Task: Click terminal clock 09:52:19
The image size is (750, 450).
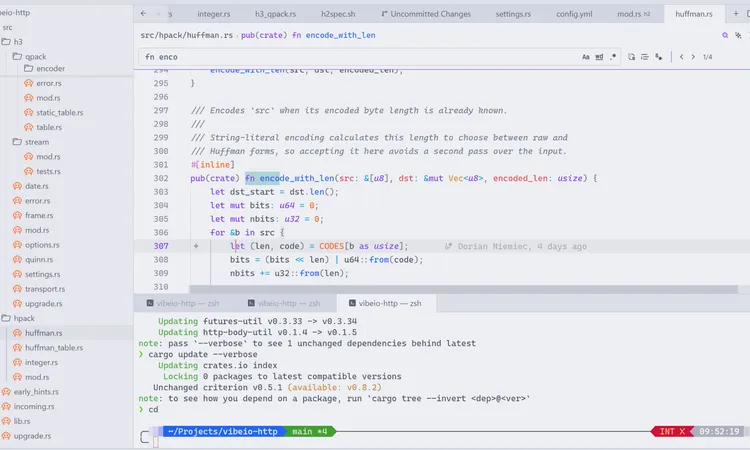Action: point(719,431)
